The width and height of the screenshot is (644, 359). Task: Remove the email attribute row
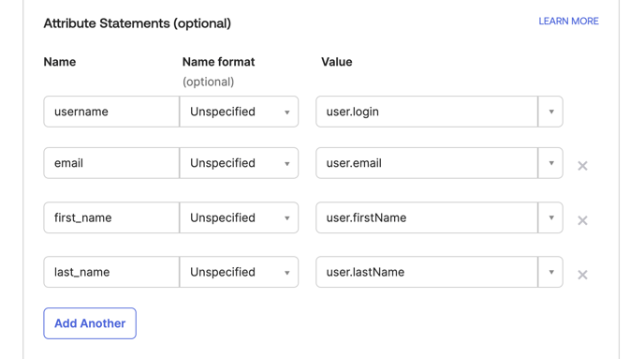582,166
